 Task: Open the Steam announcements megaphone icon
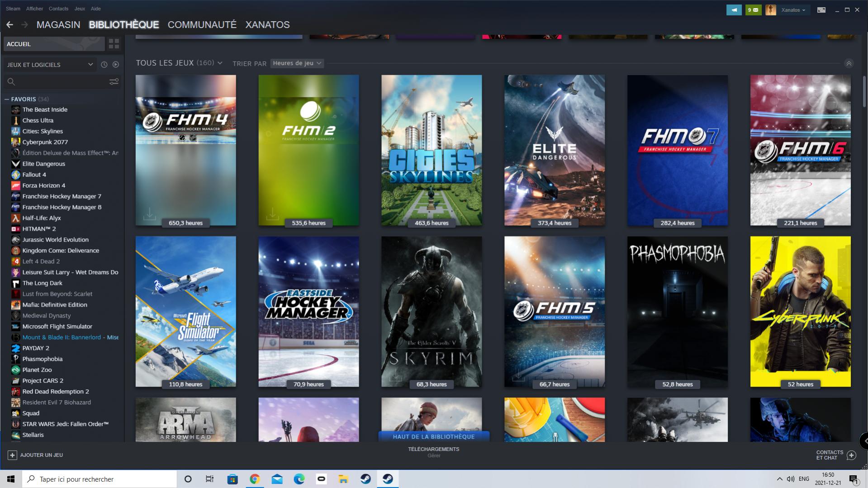734,10
